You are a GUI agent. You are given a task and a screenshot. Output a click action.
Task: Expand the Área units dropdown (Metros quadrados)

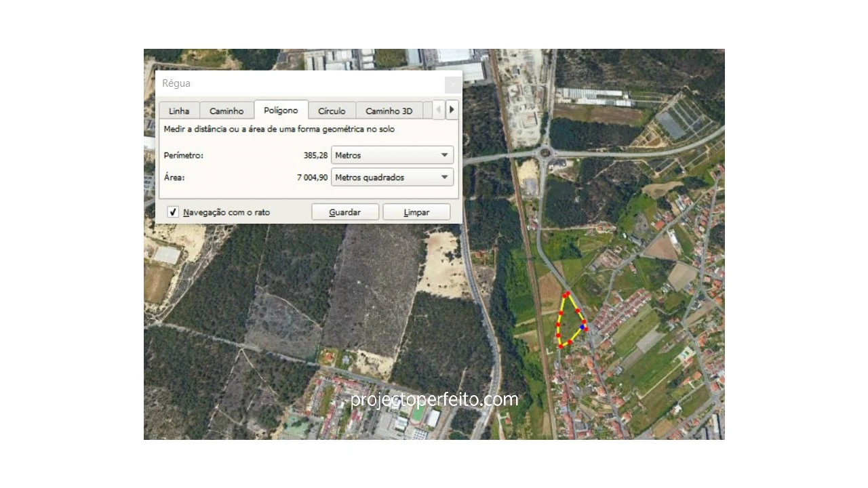(x=392, y=178)
